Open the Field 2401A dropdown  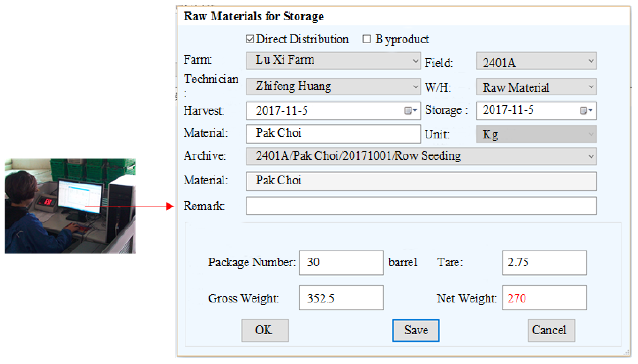point(591,61)
